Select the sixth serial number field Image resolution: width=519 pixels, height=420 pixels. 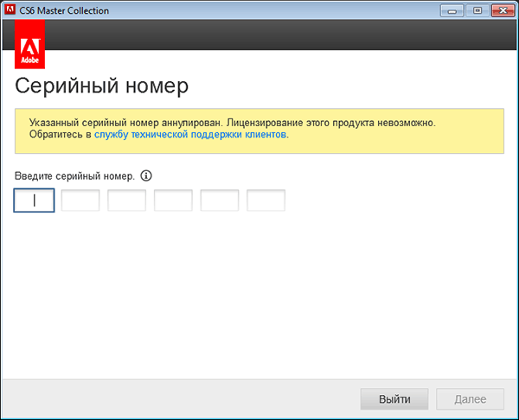(266, 200)
